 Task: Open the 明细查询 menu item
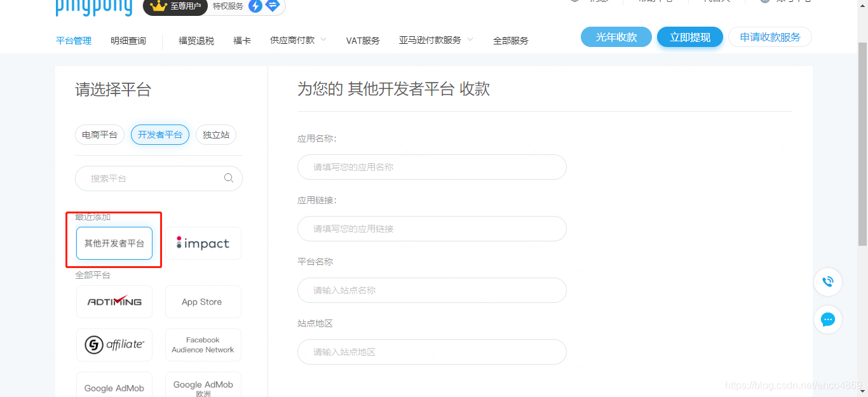(128, 39)
